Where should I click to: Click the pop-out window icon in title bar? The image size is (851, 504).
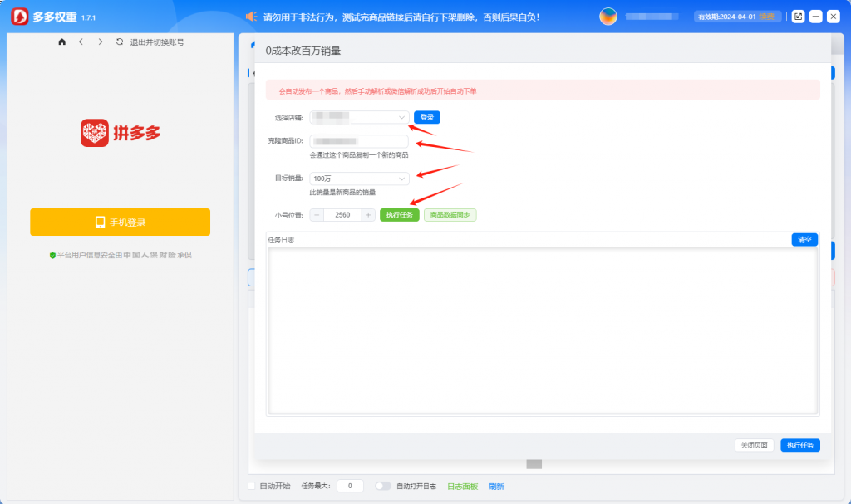point(798,17)
